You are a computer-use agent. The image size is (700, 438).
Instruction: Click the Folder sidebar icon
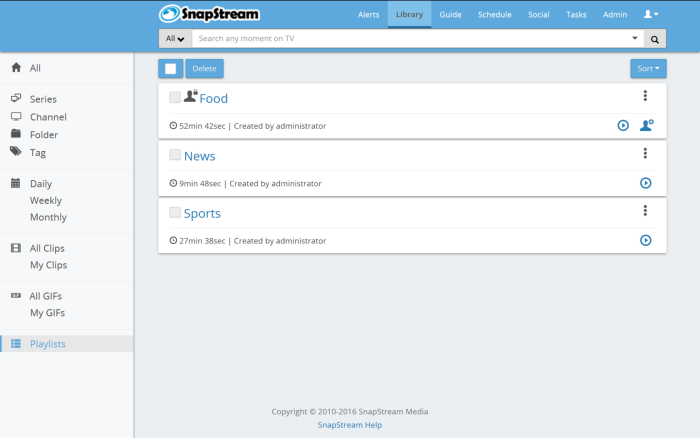click(16, 133)
